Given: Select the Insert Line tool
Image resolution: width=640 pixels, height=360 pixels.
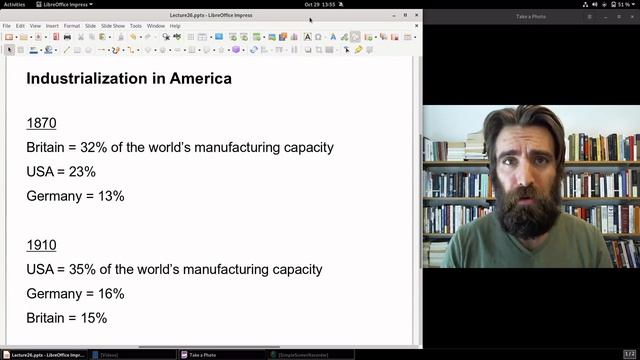Looking at the screenshot, I should click(x=67, y=50).
